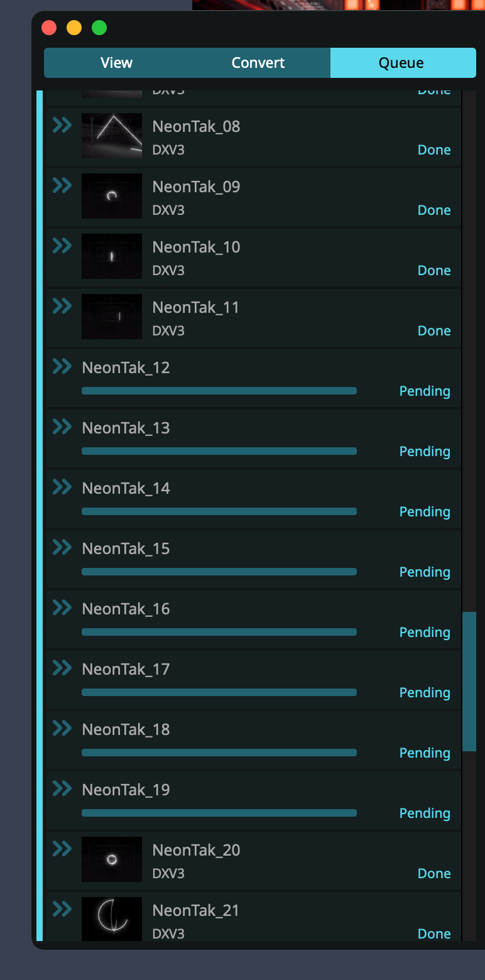This screenshot has width=485, height=980.
Task: Click the queue list scrollbar thumb
Action: click(469, 681)
